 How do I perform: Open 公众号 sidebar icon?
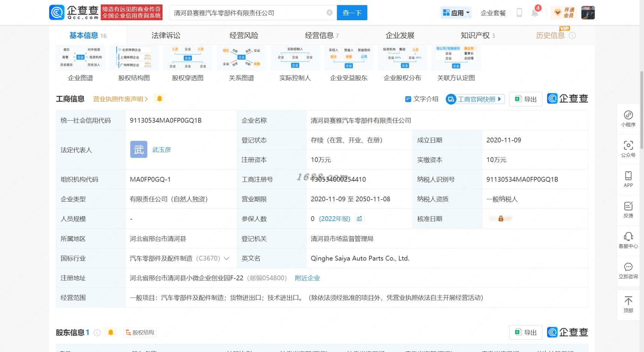[x=628, y=149]
